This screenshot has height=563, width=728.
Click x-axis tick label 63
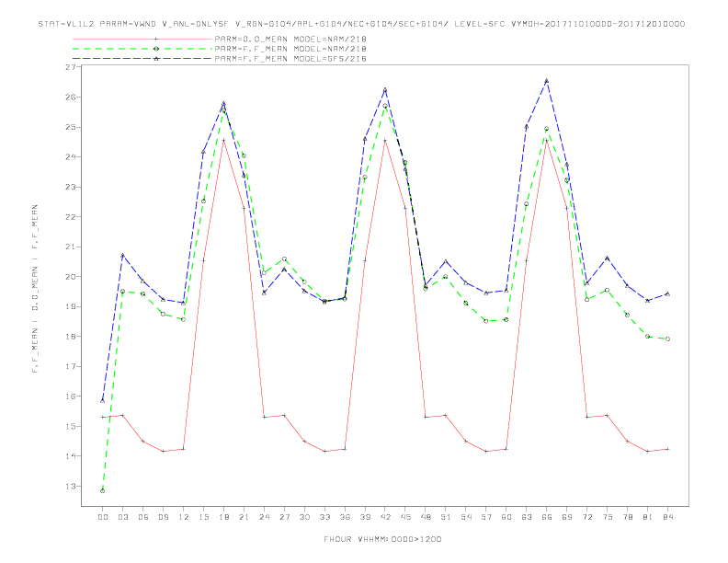click(x=527, y=517)
